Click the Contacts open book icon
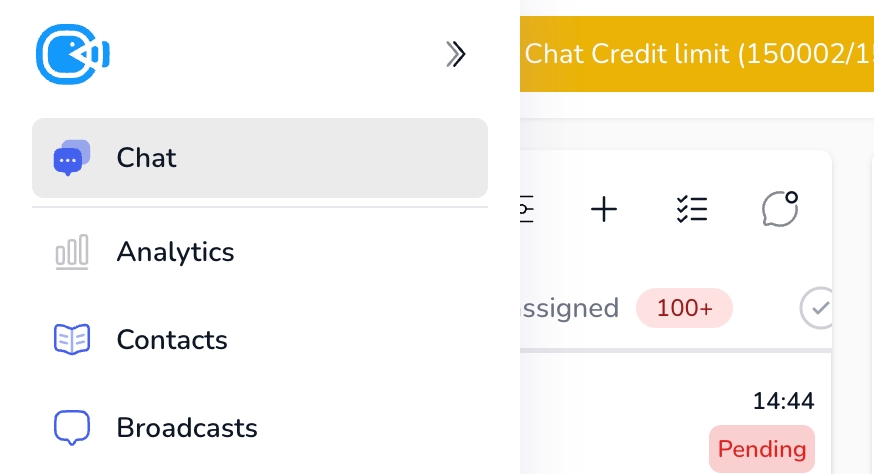The width and height of the screenshot is (874, 474). pos(71,340)
